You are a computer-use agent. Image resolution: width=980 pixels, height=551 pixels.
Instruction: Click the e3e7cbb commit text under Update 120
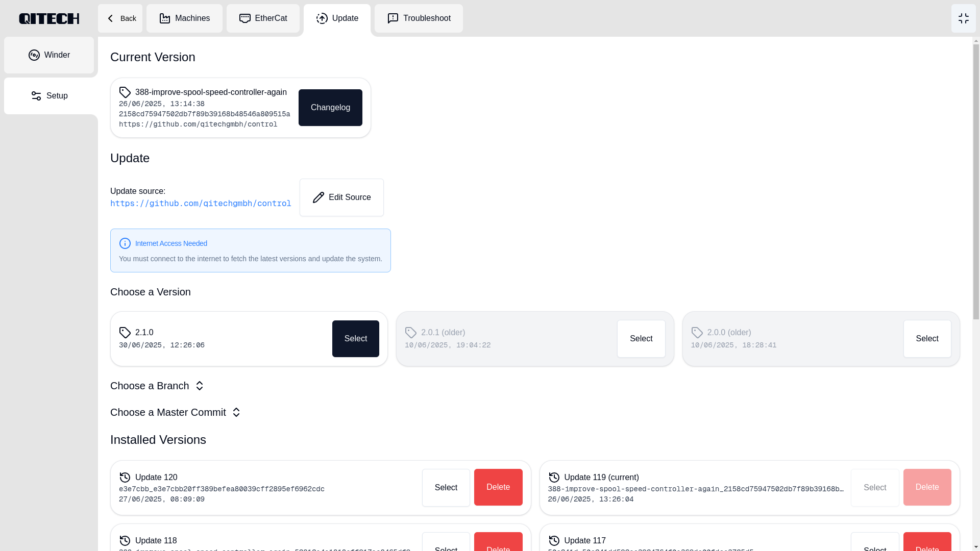[x=222, y=489]
